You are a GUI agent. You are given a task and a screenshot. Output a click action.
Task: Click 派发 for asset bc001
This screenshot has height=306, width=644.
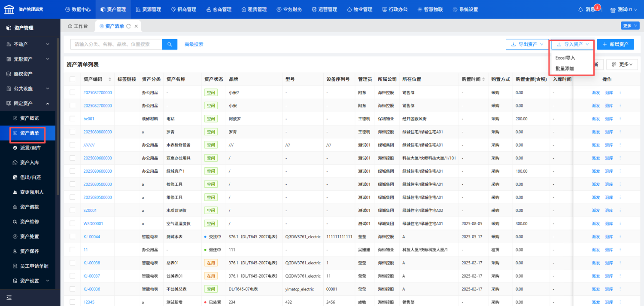596,119
